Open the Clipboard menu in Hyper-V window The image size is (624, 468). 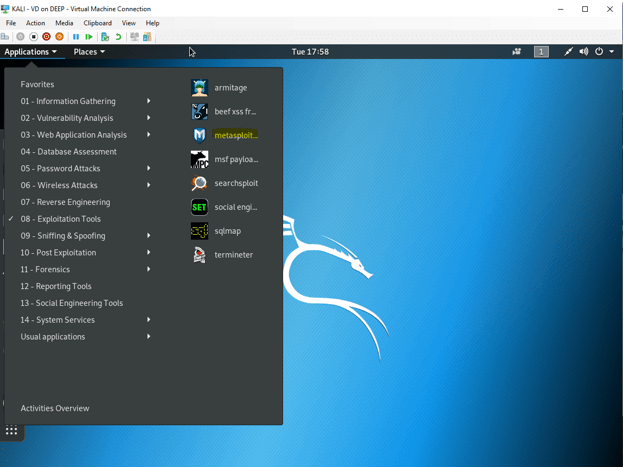[x=97, y=23]
